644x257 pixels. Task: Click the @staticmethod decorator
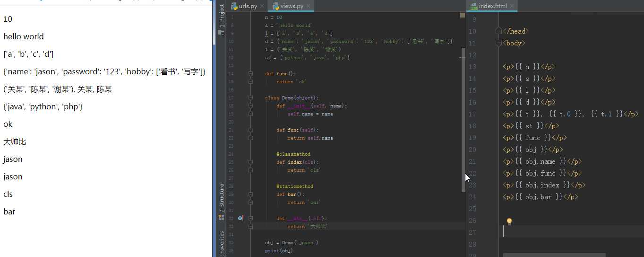(295, 186)
